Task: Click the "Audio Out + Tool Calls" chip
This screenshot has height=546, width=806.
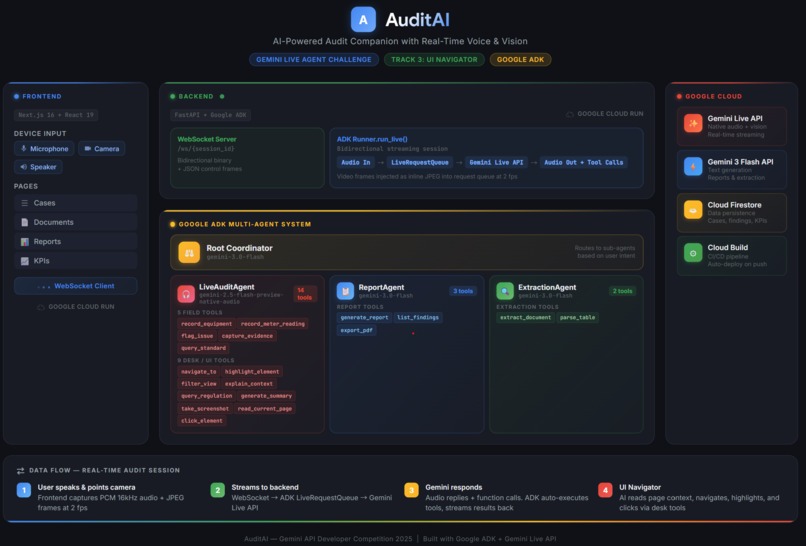Action: click(583, 162)
